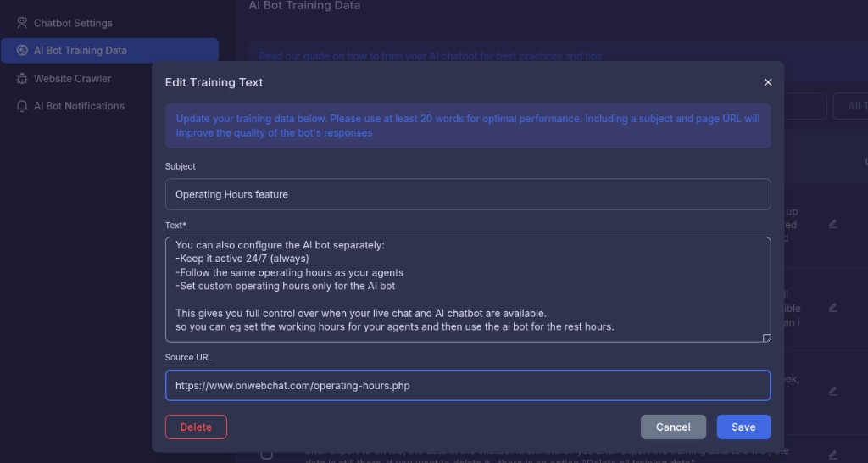This screenshot has width=868, height=463.
Task: Click the bottom row's pencil edit icon
Action: pyautogui.click(x=832, y=455)
